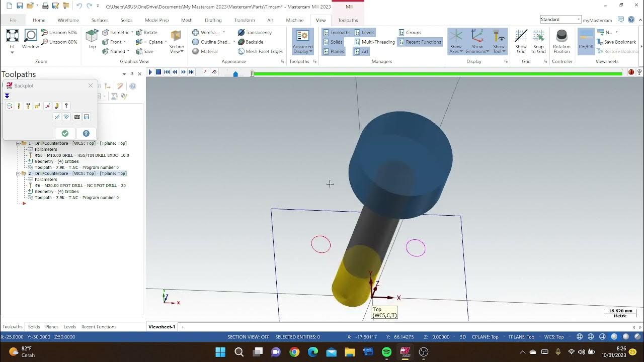This screenshot has height=362, width=644.
Task: Switch to Recent Functions panel tab
Action: pyautogui.click(x=99, y=327)
